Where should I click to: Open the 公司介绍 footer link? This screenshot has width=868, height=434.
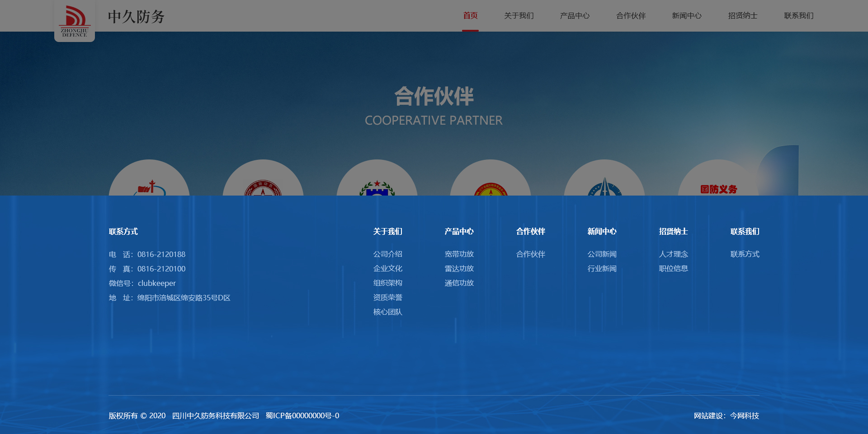pyautogui.click(x=387, y=254)
